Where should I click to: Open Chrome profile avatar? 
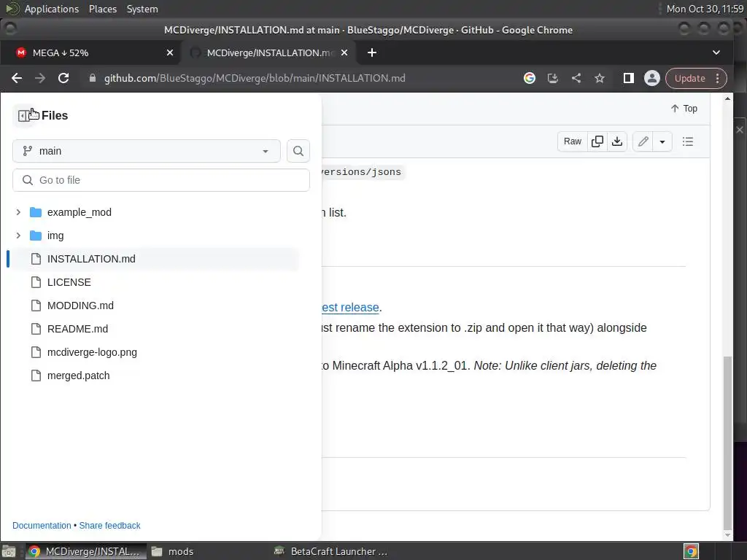(x=651, y=78)
